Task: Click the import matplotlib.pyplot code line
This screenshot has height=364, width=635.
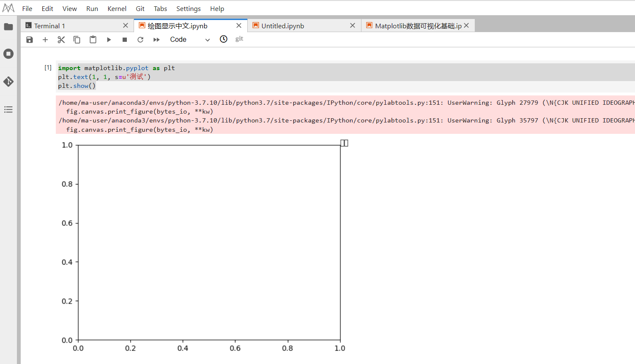Action: tap(116, 68)
